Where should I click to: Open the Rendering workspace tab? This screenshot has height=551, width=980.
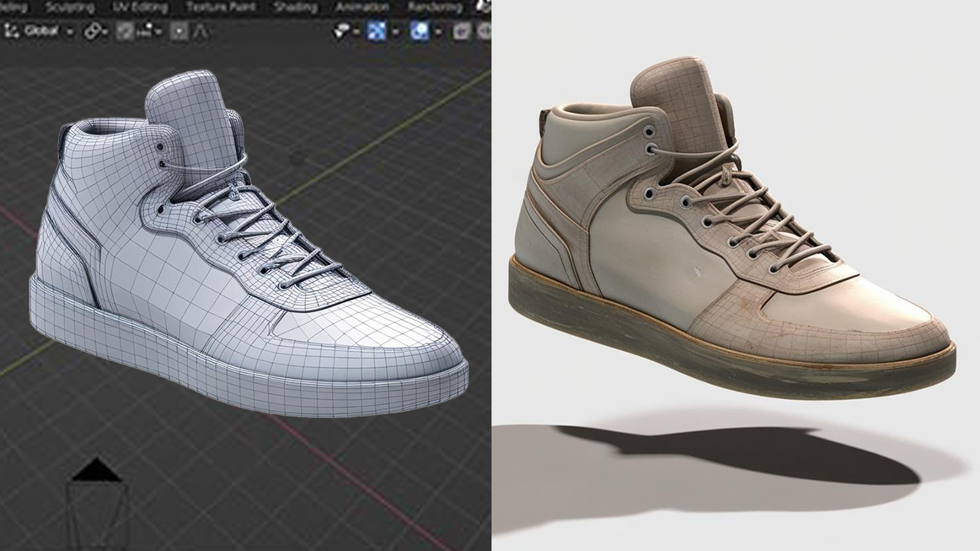pos(434,8)
